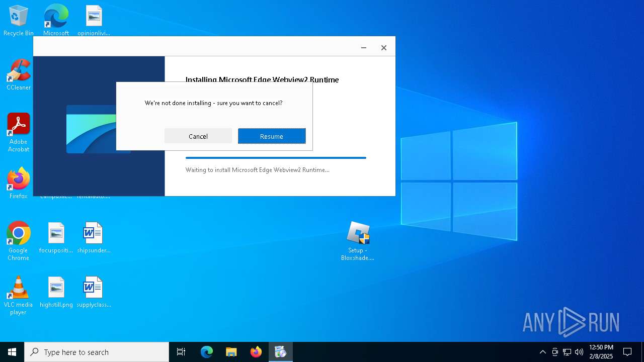Select the CCleaner desktop shortcut

[x=19, y=75]
